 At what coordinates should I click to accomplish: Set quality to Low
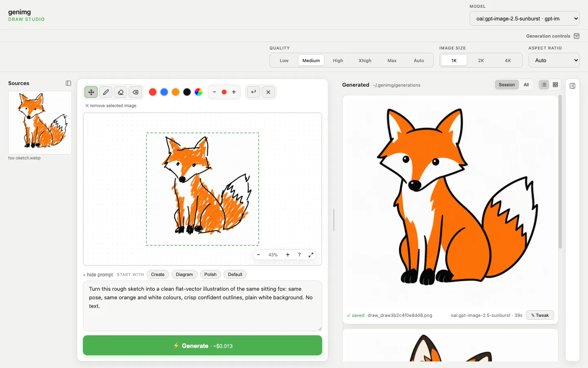click(x=284, y=61)
